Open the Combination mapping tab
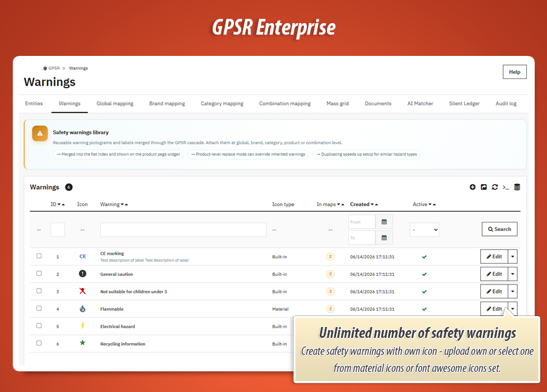The image size is (547, 392). click(x=284, y=103)
